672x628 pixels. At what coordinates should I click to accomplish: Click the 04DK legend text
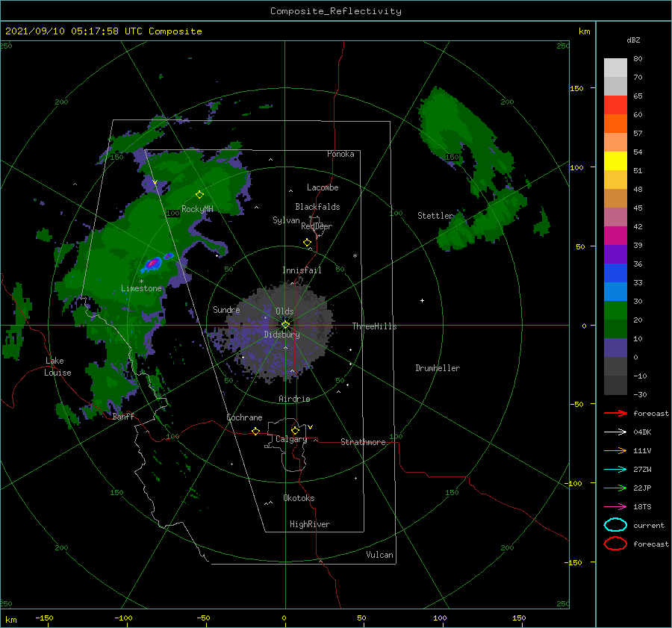642,432
